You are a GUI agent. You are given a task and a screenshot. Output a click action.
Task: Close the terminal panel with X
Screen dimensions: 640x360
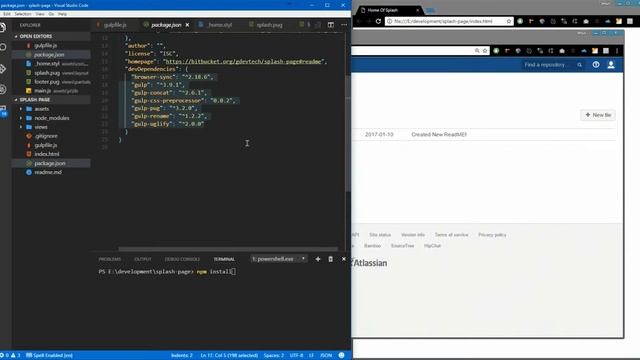coord(344,259)
